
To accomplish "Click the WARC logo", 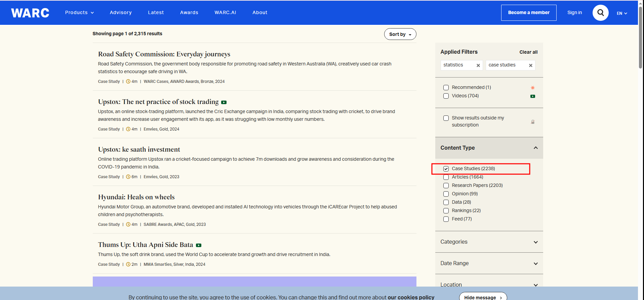I will pyautogui.click(x=30, y=13).
